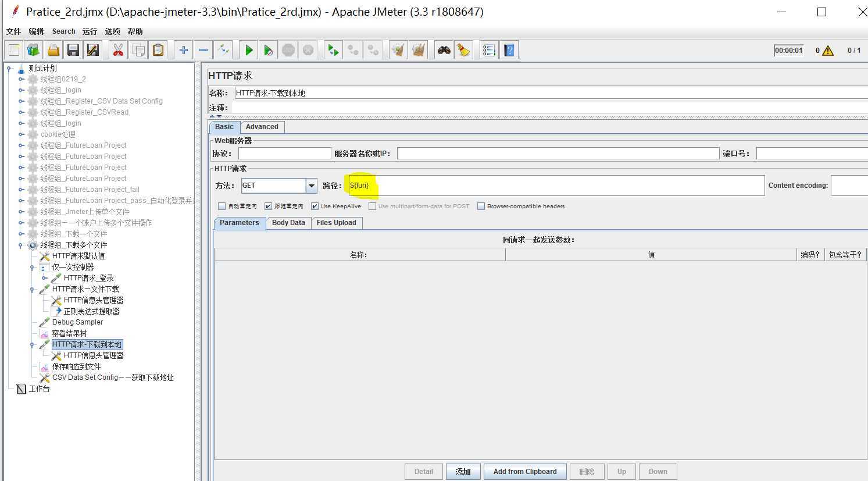Switch to the Body Data tab
The width and height of the screenshot is (868, 481).
tap(288, 223)
